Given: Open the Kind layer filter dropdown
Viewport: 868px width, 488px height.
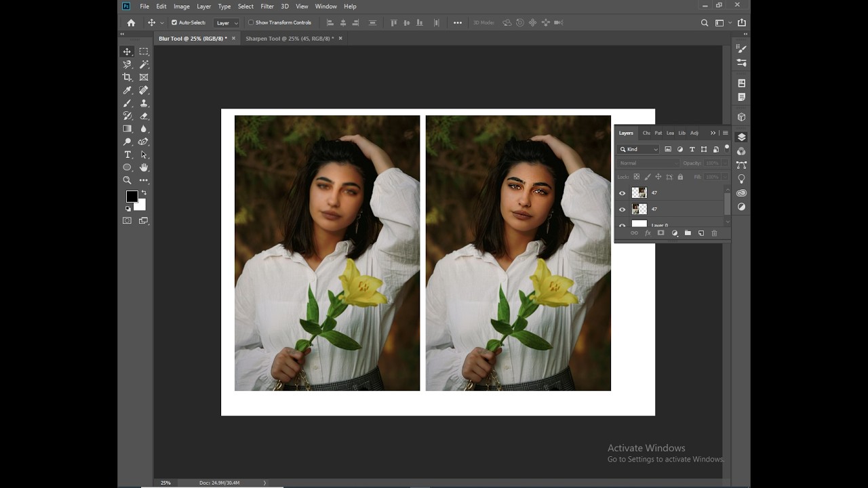Looking at the screenshot, I should pyautogui.click(x=639, y=149).
